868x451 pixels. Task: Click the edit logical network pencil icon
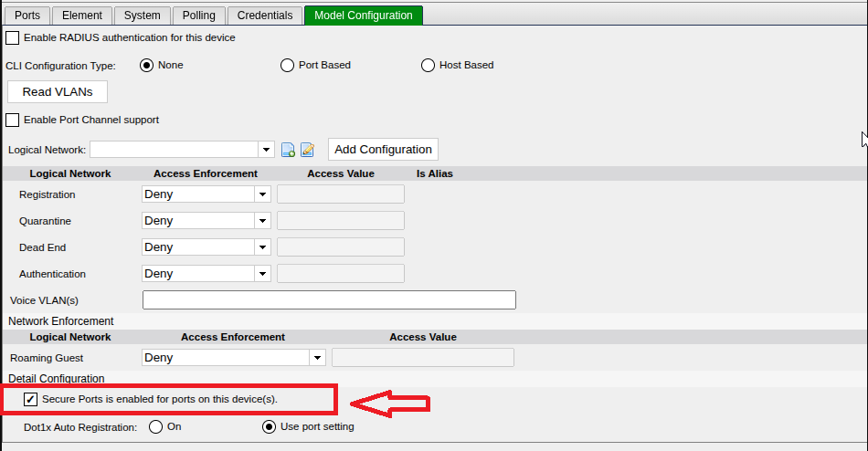point(307,150)
